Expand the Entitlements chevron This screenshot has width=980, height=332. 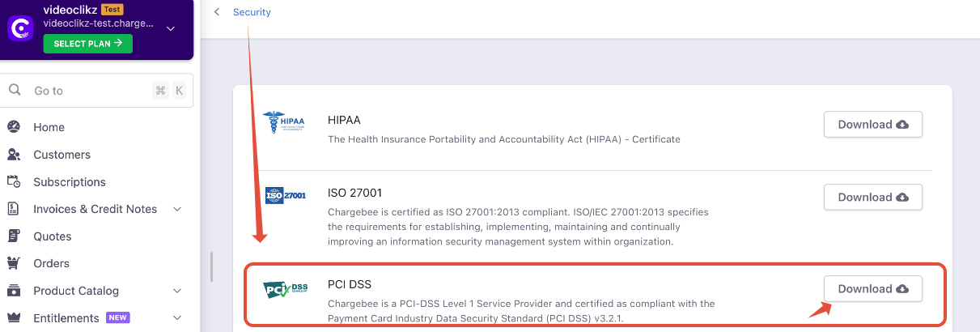pyautogui.click(x=177, y=318)
